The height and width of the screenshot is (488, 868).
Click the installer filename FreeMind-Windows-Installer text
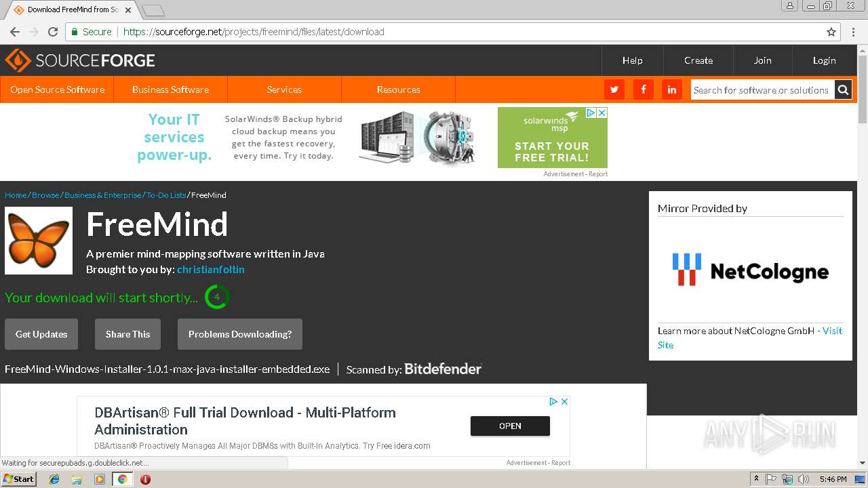coord(167,369)
